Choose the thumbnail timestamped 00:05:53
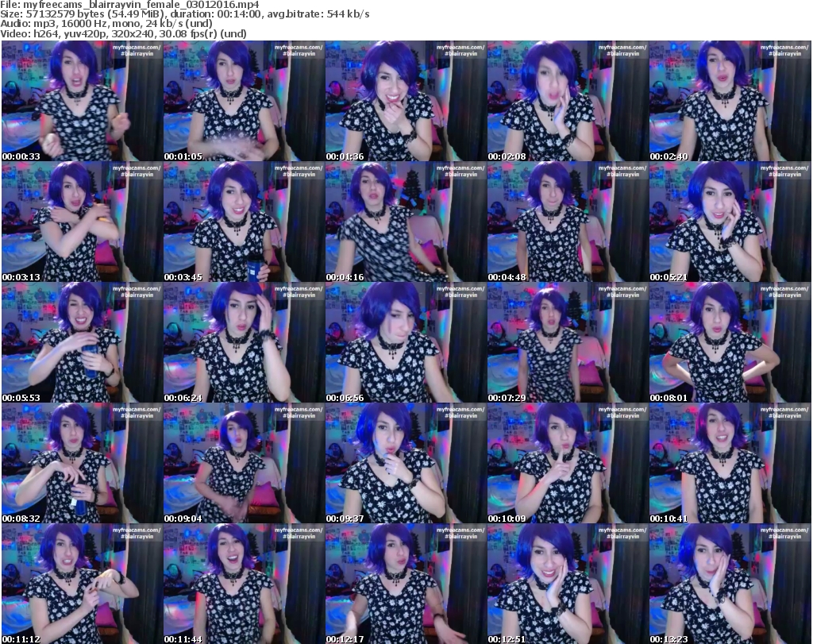Screen dimensions: 813x644 tap(82, 343)
